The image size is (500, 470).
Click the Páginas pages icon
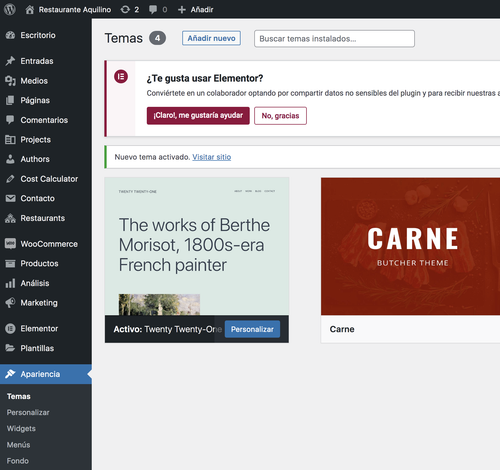[10, 100]
